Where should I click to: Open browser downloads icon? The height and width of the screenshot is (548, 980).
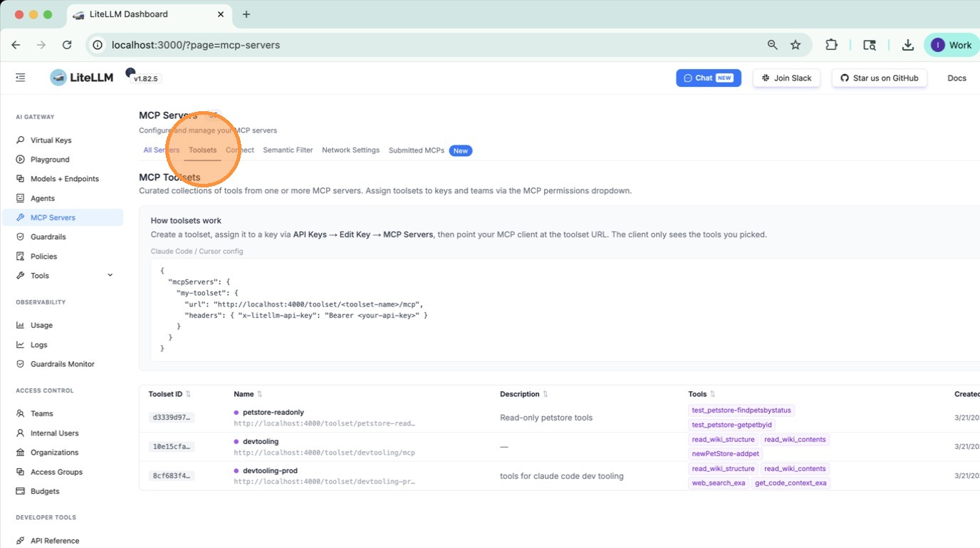(x=907, y=45)
